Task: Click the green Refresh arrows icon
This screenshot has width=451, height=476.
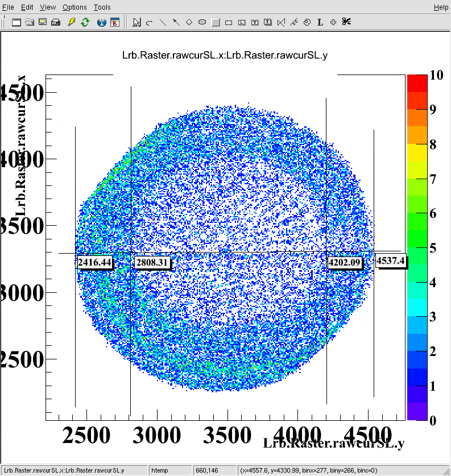Action: click(x=85, y=22)
